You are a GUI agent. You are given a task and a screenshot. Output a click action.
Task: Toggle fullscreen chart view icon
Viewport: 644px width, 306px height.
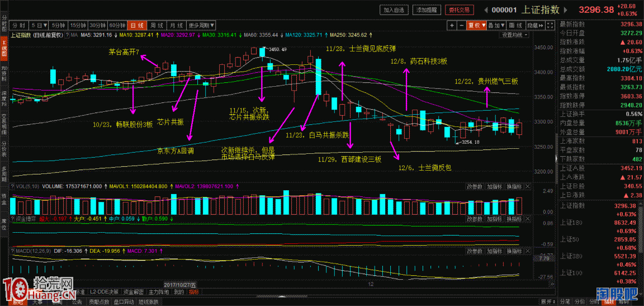(x=550, y=26)
